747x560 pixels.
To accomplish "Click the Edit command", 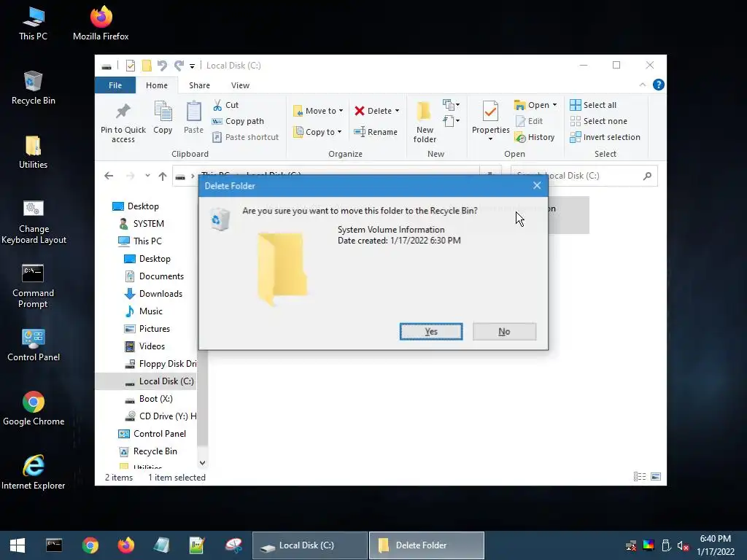I will (529, 121).
